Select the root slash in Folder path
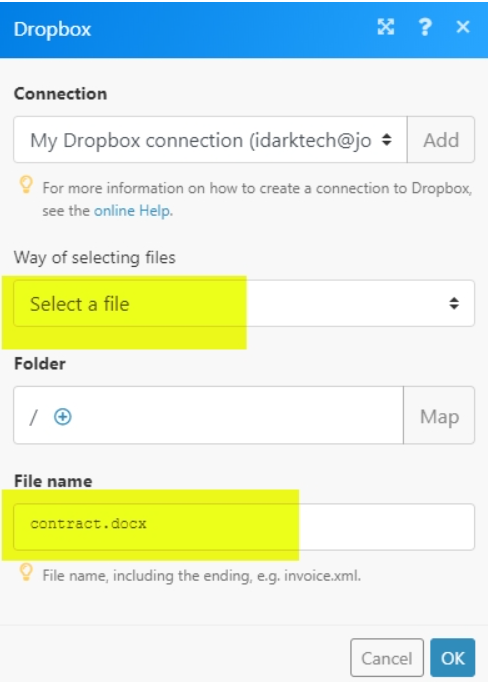The image size is (488, 687). pos(33,417)
